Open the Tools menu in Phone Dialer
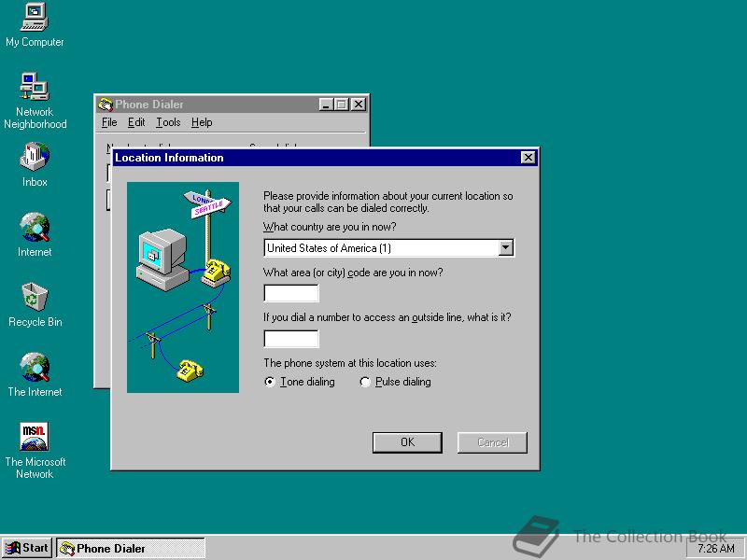This screenshot has width=747, height=560. (168, 122)
